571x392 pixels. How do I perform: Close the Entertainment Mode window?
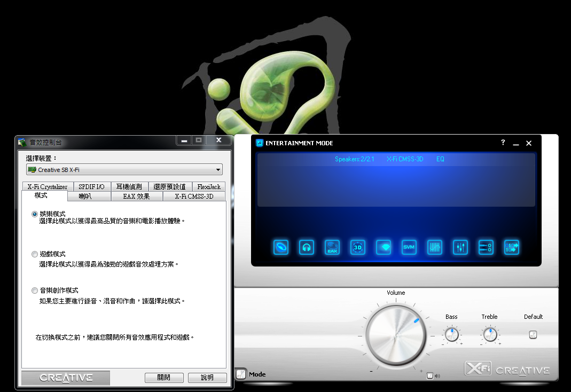pos(529,144)
